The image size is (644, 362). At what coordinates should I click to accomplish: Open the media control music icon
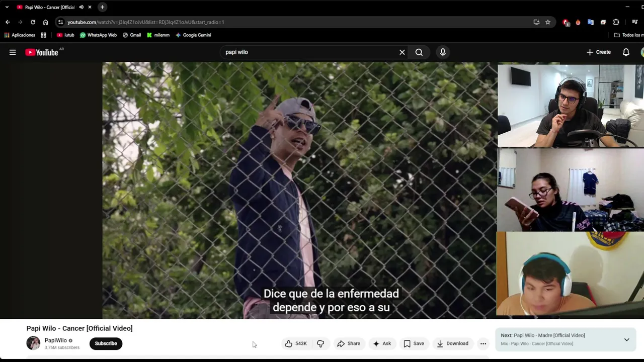click(x=634, y=22)
